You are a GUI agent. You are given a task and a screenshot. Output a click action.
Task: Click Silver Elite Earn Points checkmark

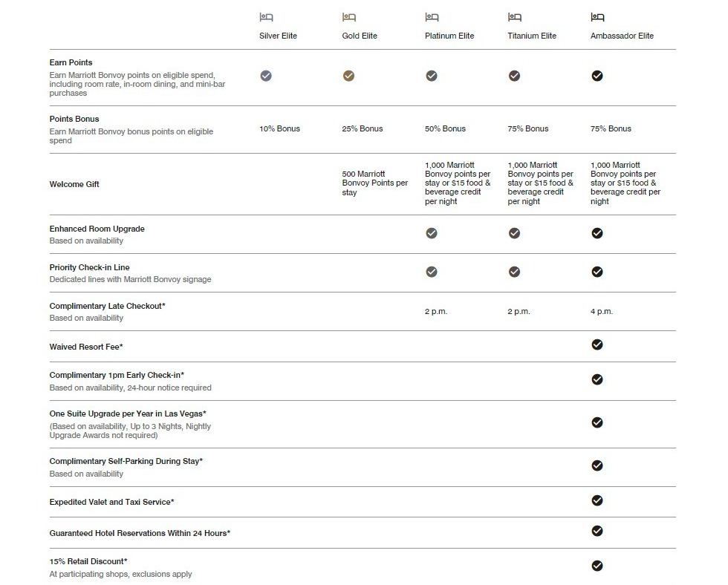tap(266, 76)
